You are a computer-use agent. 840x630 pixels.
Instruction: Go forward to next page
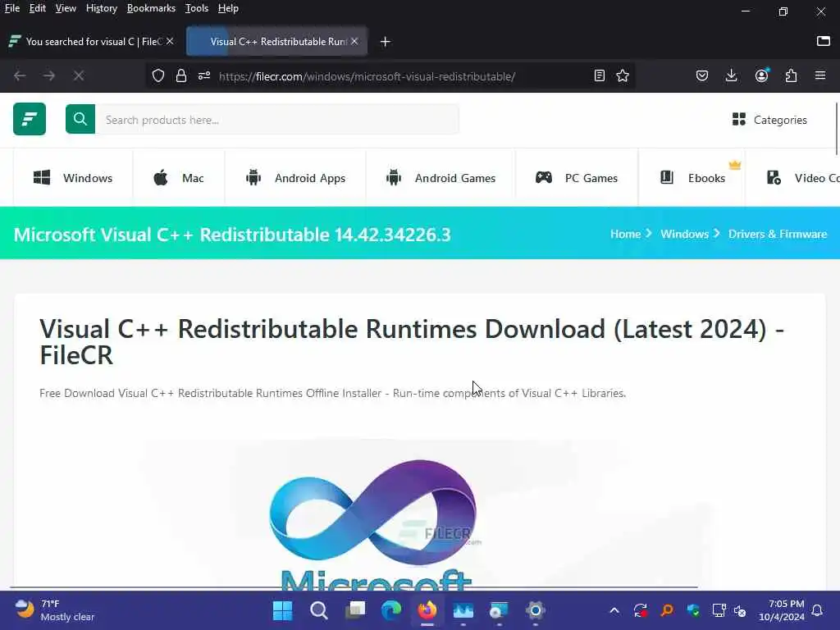tap(49, 75)
